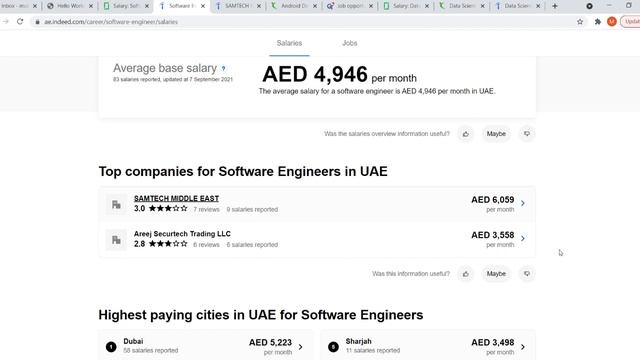Focus the address bar URL
The height and width of the screenshot is (360, 640).
point(111,22)
